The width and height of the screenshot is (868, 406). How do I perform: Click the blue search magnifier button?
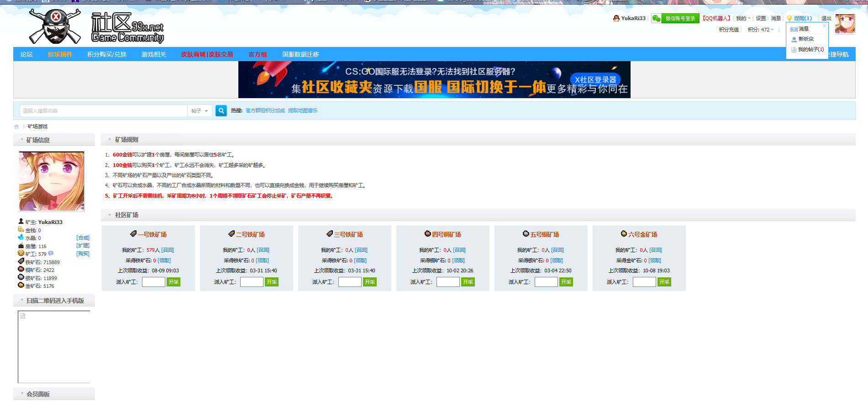221,111
